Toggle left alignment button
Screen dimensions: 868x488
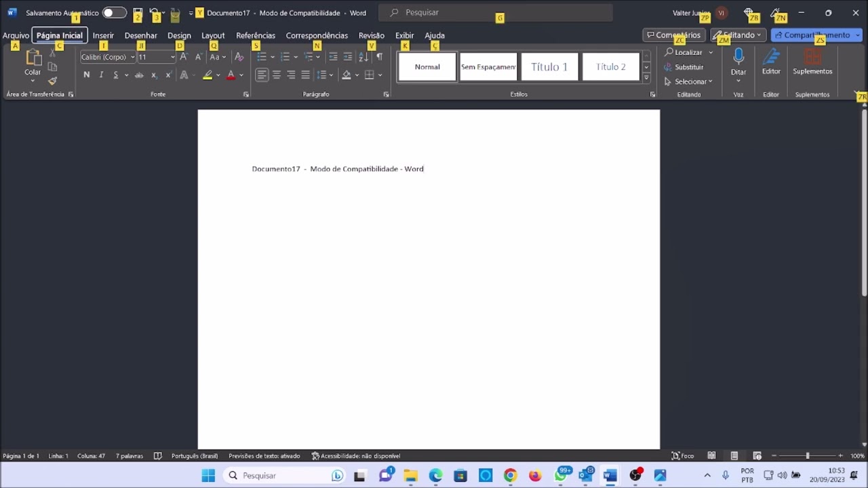coord(262,75)
